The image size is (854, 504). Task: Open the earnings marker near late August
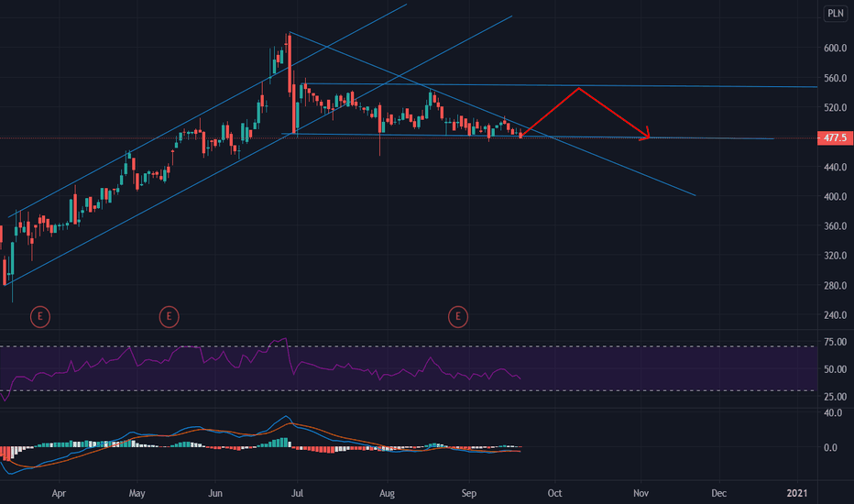click(x=457, y=316)
